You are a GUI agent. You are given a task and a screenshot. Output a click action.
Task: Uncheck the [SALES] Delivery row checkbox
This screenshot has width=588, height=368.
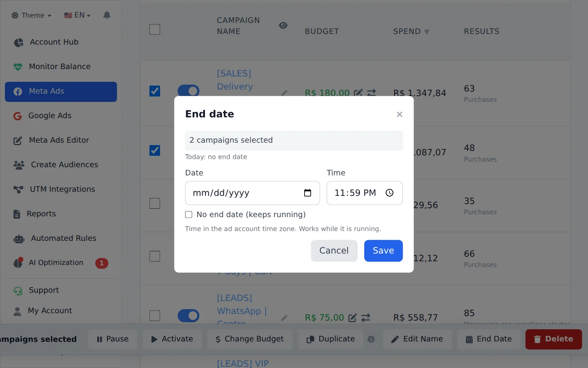(155, 91)
